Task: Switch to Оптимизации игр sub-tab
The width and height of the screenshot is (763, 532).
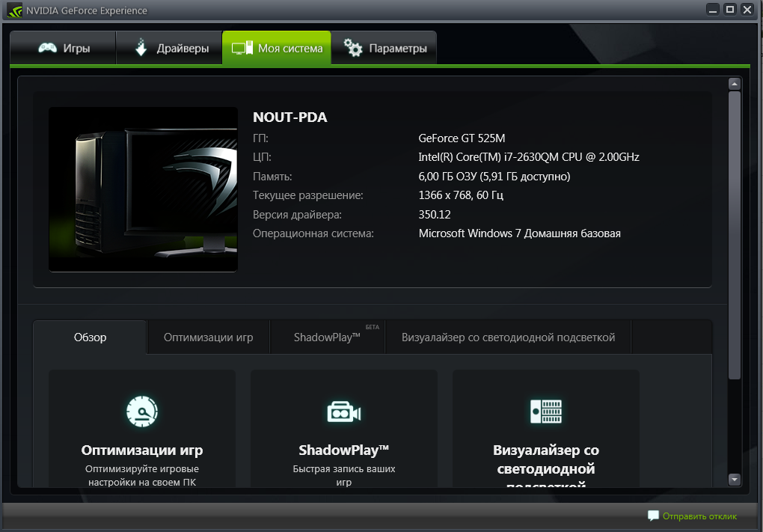Action: [208, 337]
